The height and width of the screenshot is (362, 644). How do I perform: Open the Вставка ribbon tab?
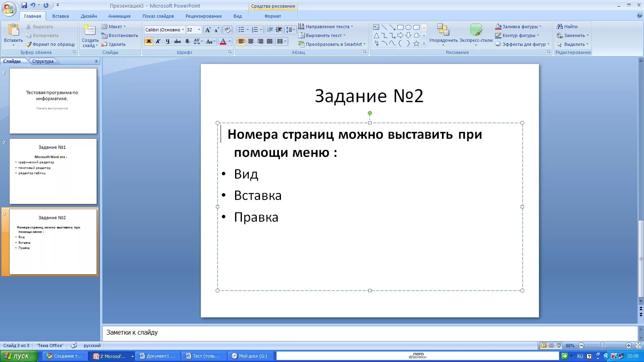pyautogui.click(x=60, y=16)
